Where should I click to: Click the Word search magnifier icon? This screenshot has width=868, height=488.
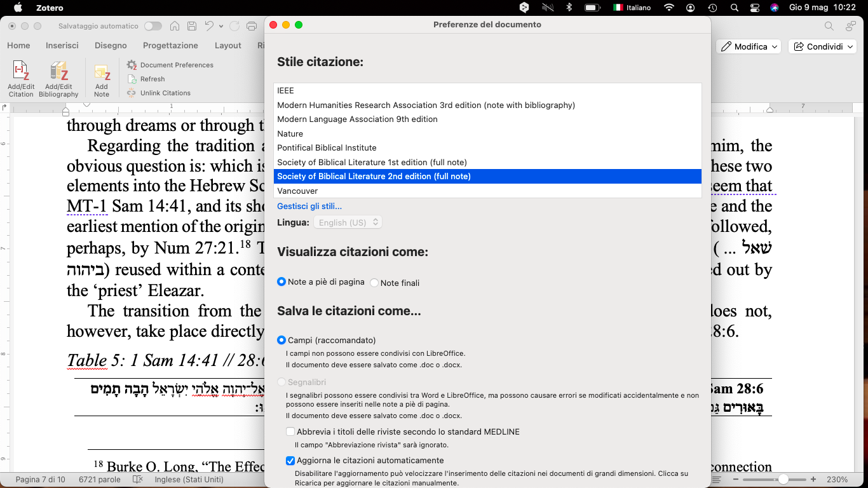(829, 26)
